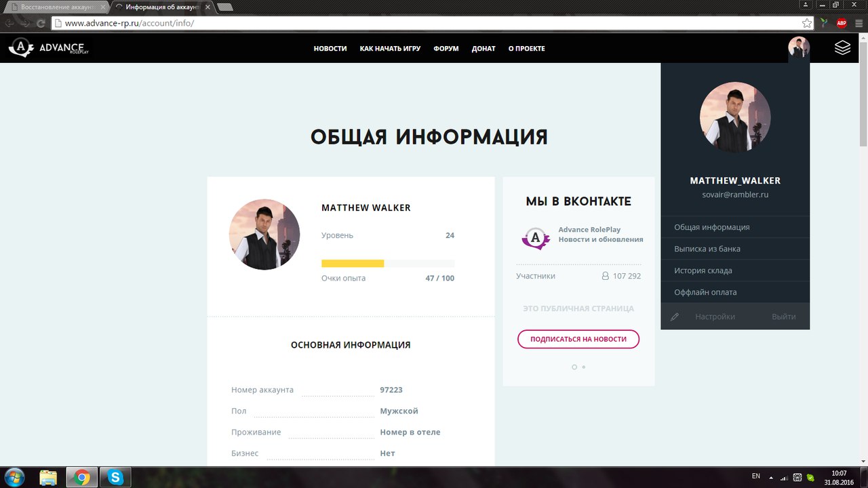Open a new browser tab
The height and width of the screenshot is (488, 868).
(x=224, y=7)
